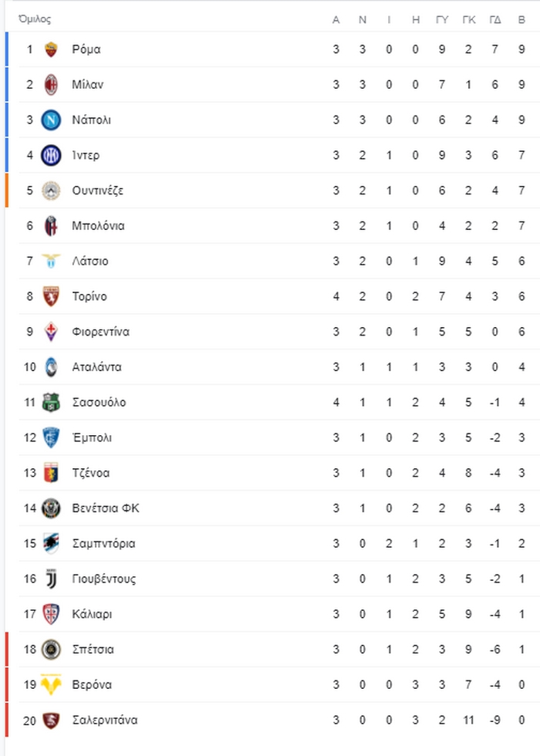540x756 pixels.
Task: Click the Σασουόλο team name
Action: [99, 402]
